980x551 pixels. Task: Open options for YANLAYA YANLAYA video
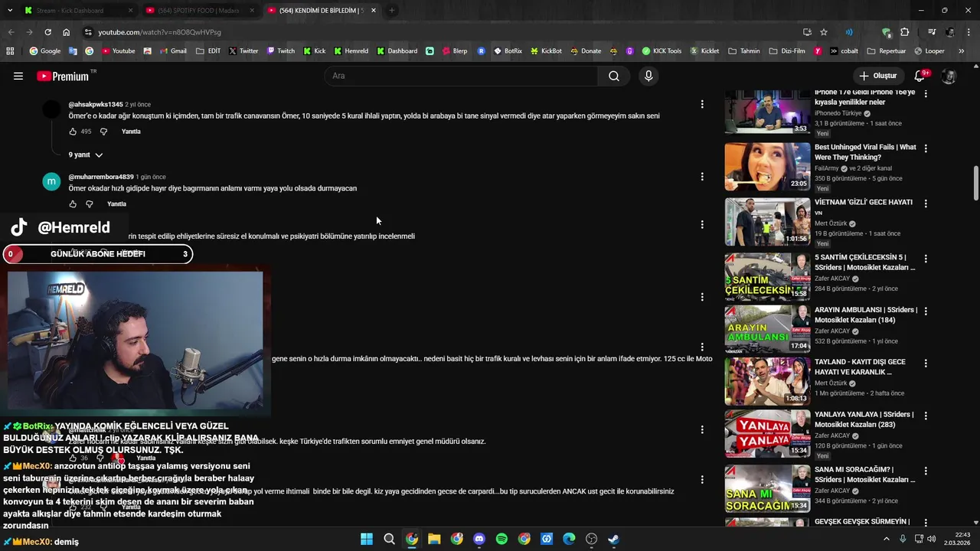tap(926, 416)
